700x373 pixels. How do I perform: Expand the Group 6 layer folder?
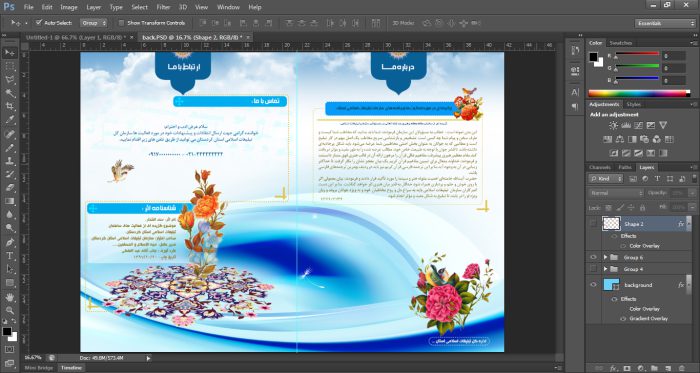point(605,257)
